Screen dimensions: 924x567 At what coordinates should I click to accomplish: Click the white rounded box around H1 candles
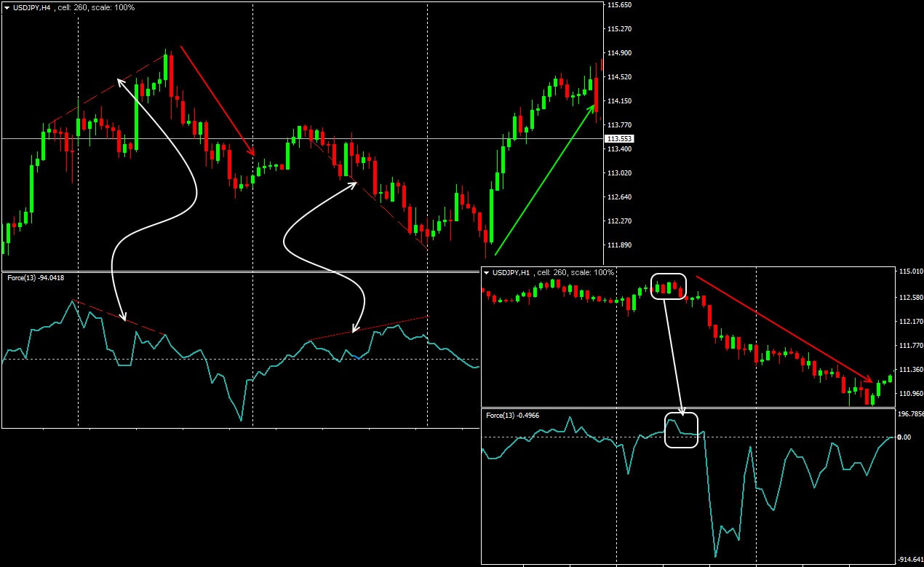(669, 285)
